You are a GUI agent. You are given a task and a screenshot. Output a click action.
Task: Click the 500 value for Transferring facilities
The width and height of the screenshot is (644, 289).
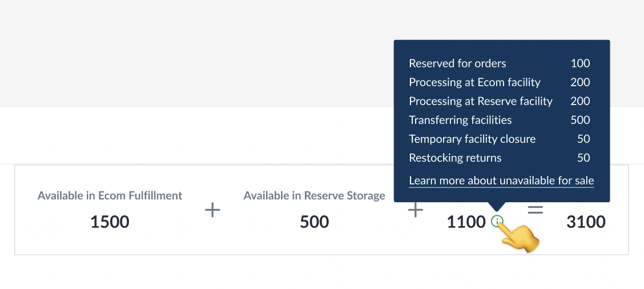click(580, 120)
